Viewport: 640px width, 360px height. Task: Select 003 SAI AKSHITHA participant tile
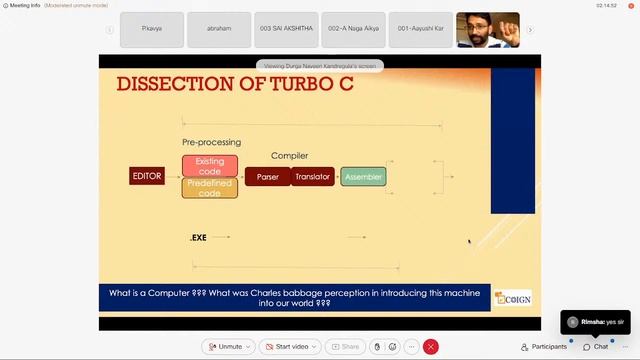click(286, 30)
